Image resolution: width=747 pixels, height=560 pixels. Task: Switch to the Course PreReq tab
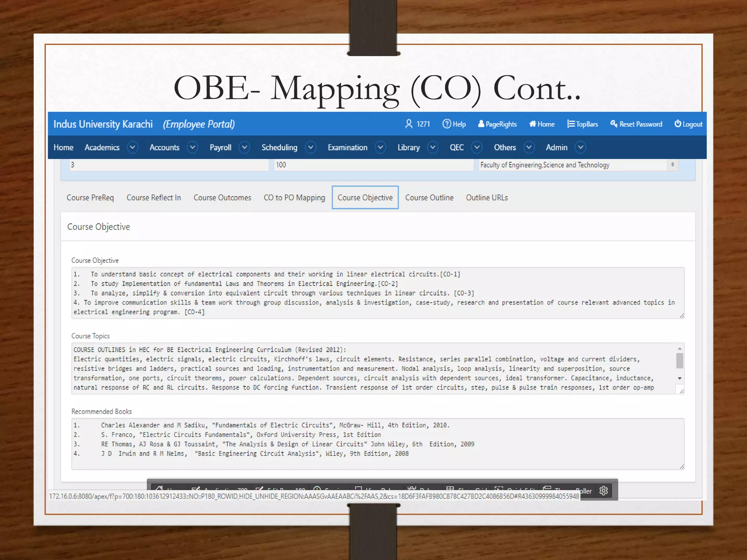point(90,198)
